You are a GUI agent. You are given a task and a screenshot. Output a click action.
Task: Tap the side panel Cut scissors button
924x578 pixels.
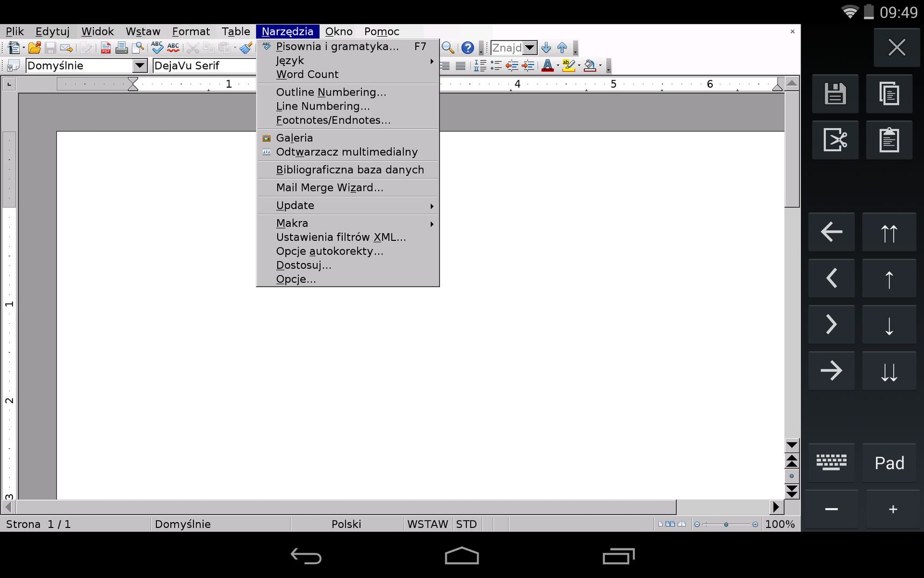pos(835,140)
